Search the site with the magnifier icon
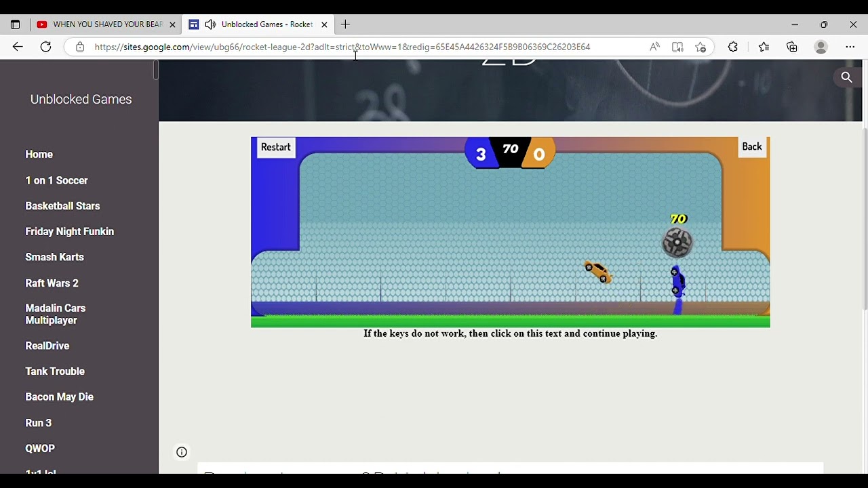The width and height of the screenshot is (868, 488). pyautogui.click(x=846, y=77)
